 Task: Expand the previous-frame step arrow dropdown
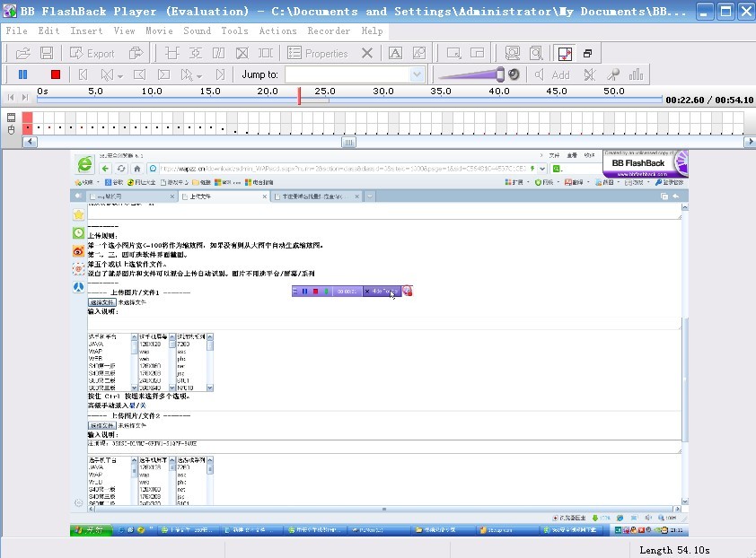pos(122,75)
